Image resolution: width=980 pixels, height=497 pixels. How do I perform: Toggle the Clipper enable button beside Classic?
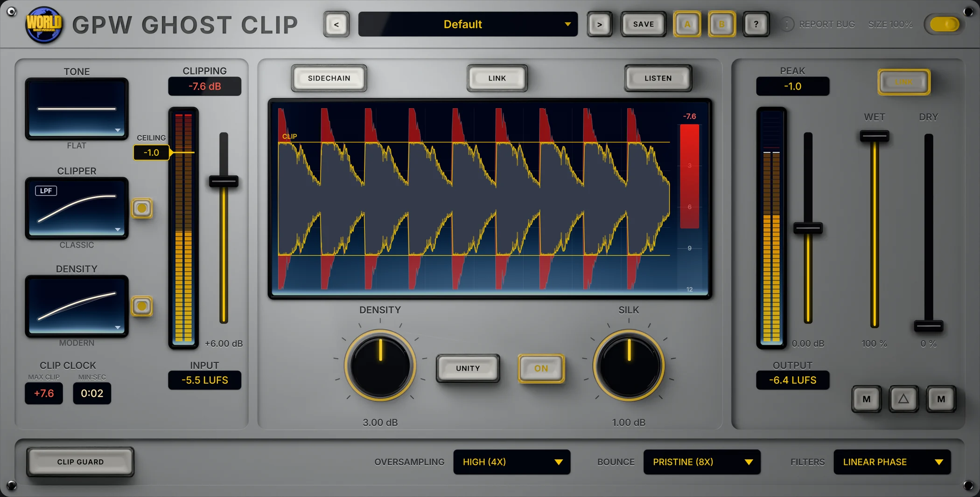(142, 208)
